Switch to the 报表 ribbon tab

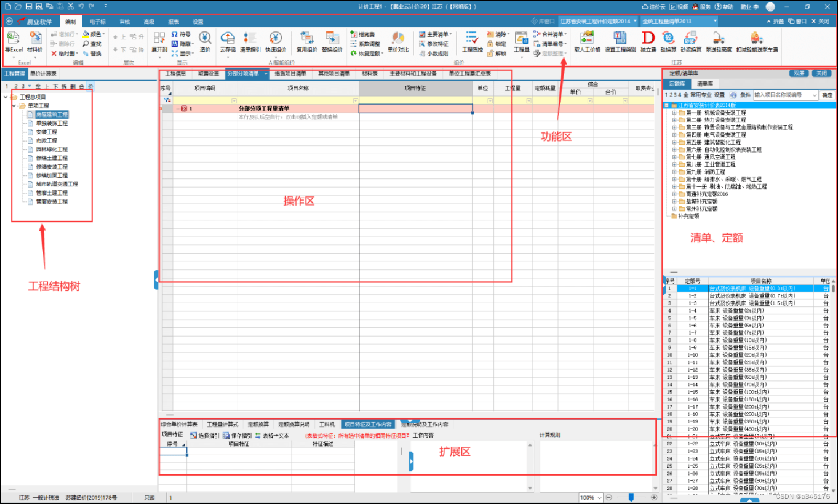pyautogui.click(x=174, y=22)
